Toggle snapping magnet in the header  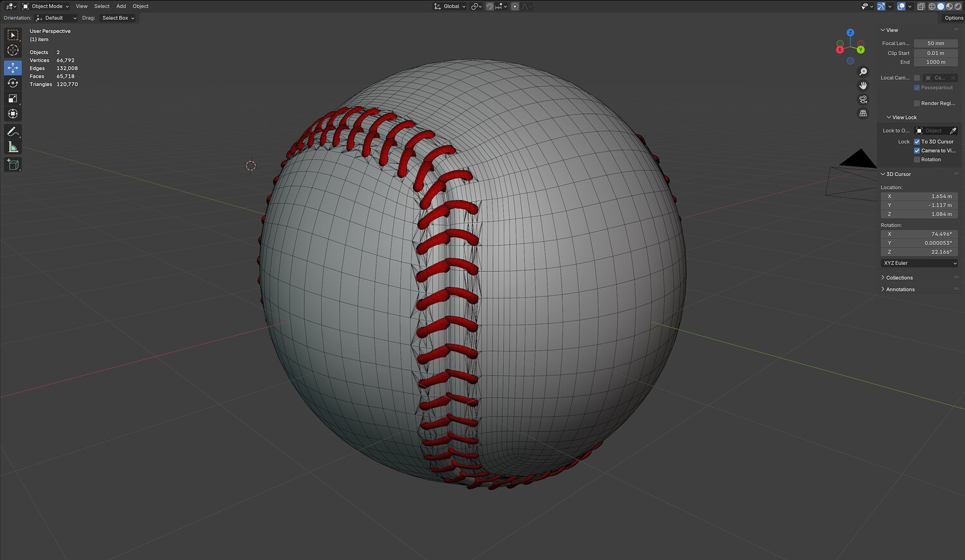tap(490, 6)
